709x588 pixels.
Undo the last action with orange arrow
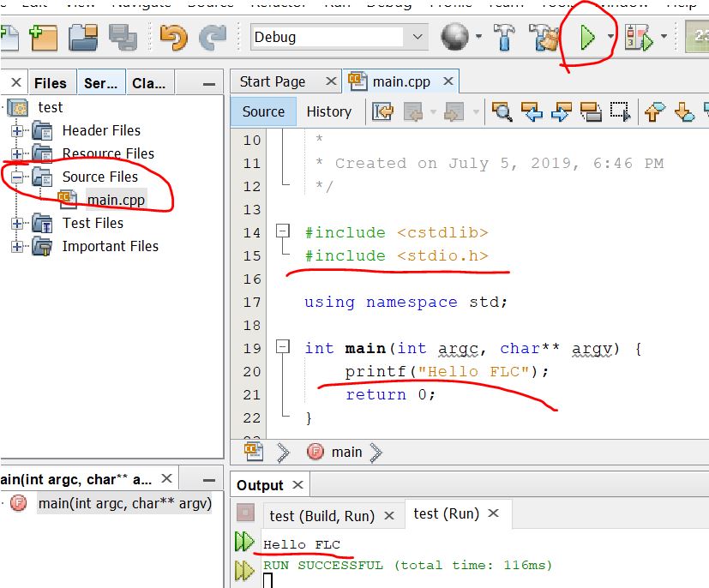(x=174, y=38)
